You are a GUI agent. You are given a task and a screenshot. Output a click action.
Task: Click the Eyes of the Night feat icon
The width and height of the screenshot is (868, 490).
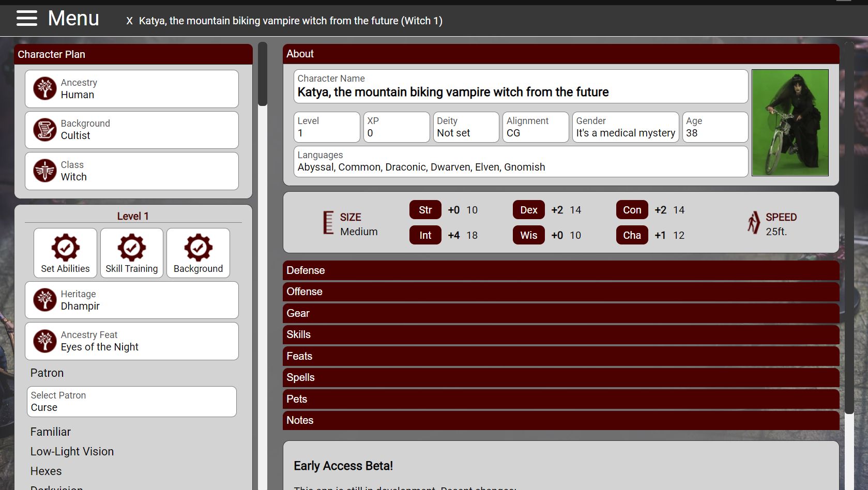(x=45, y=341)
